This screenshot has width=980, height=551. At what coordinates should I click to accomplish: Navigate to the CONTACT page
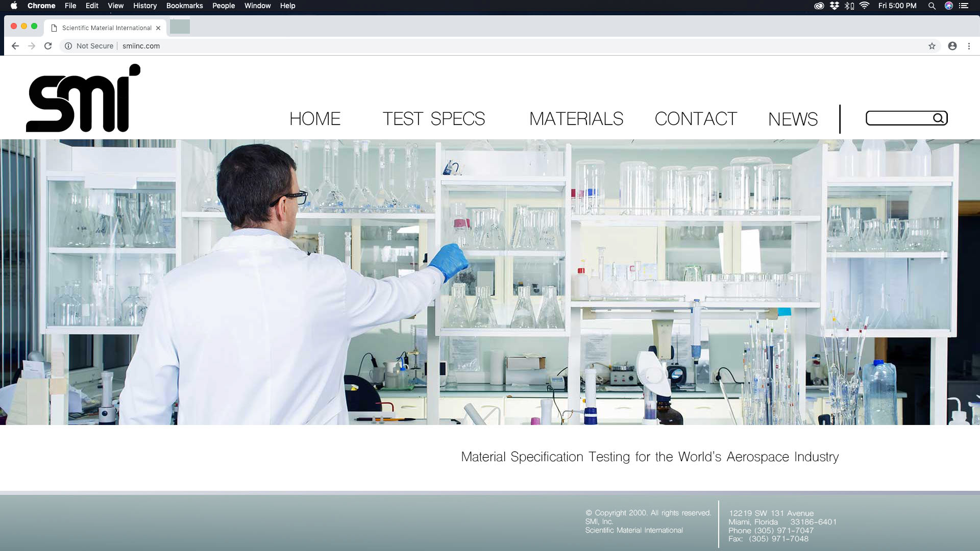(696, 119)
